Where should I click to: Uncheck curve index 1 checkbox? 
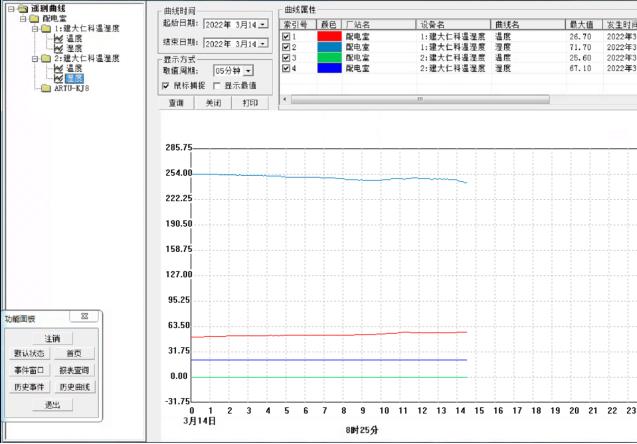(x=287, y=36)
